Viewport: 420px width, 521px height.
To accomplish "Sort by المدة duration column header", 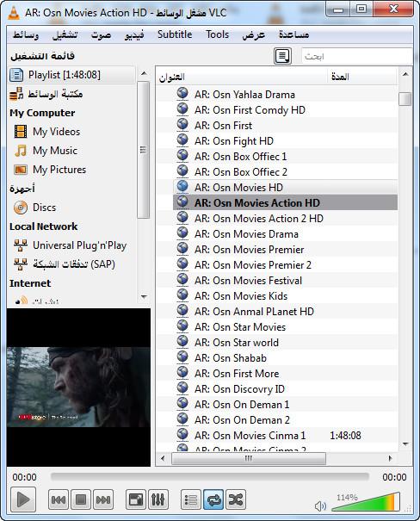I will (x=361, y=78).
